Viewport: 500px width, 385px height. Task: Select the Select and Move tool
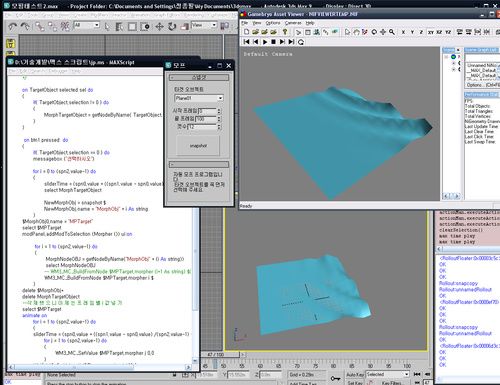click(x=159, y=26)
